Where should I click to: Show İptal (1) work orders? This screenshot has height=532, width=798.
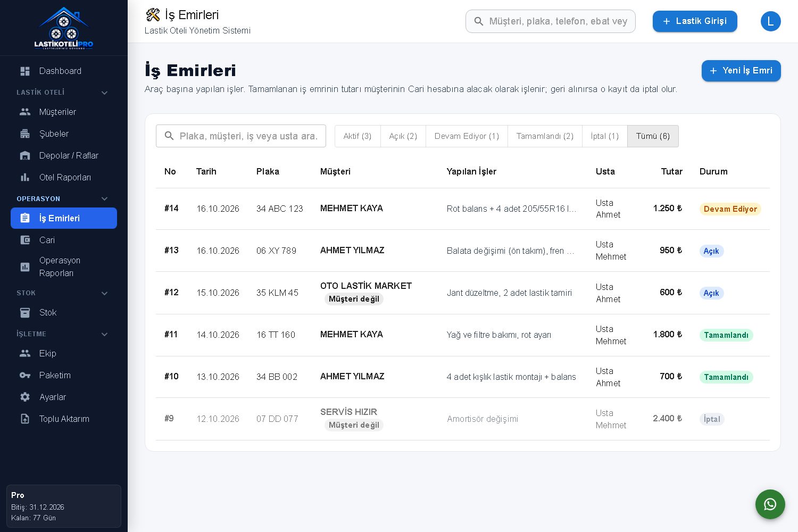[x=605, y=136]
